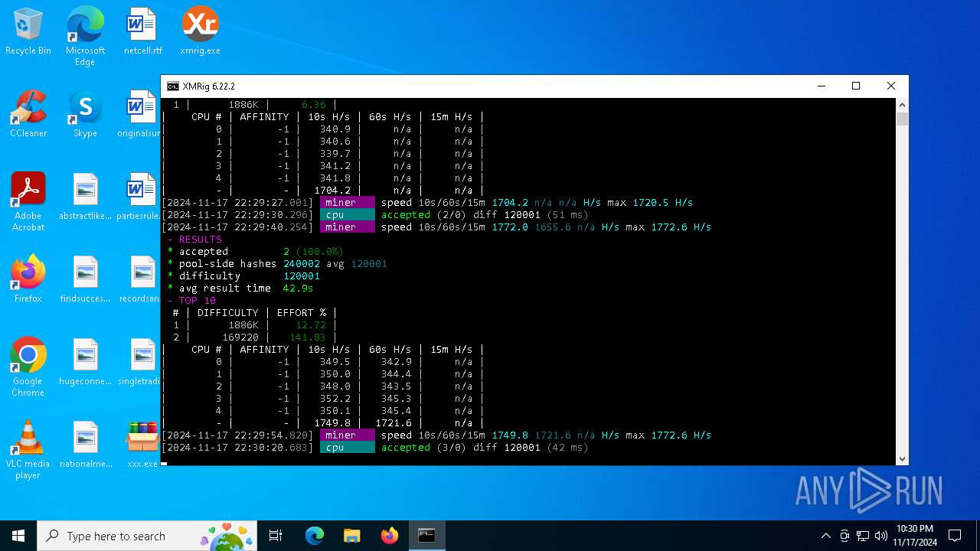
Task: Click the total hashrate value 1704.2
Action: pyautogui.click(x=332, y=191)
